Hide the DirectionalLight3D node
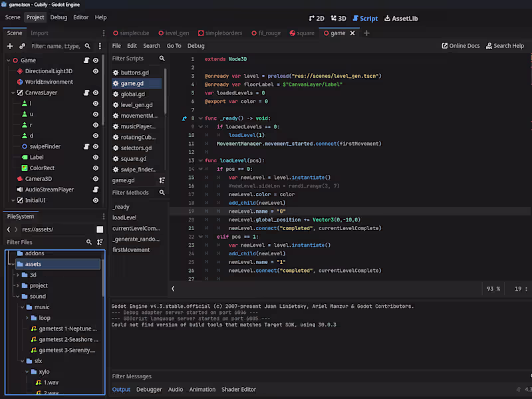The width and height of the screenshot is (532, 399). [x=96, y=71]
